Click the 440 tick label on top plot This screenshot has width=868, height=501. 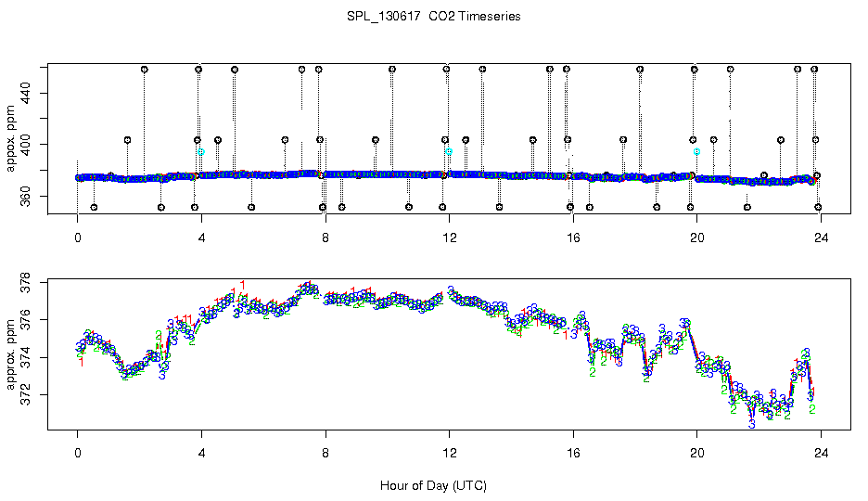(26, 93)
